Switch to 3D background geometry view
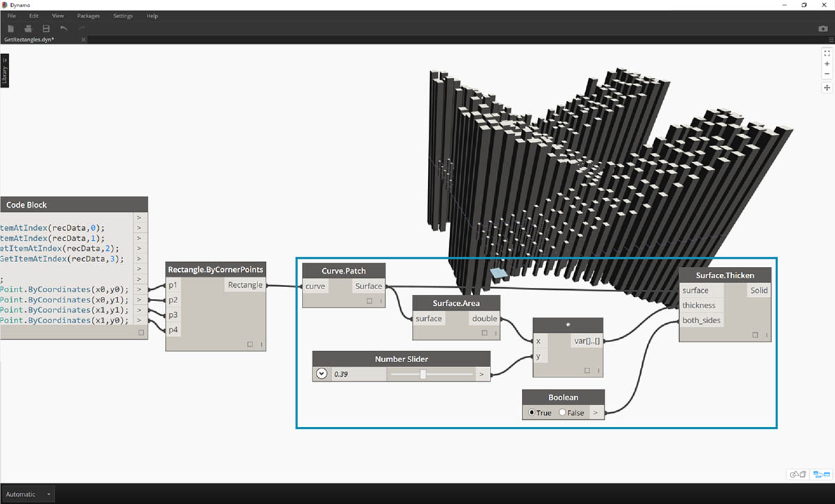The height and width of the screenshot is (504, 835). click(x=797, y=474)
